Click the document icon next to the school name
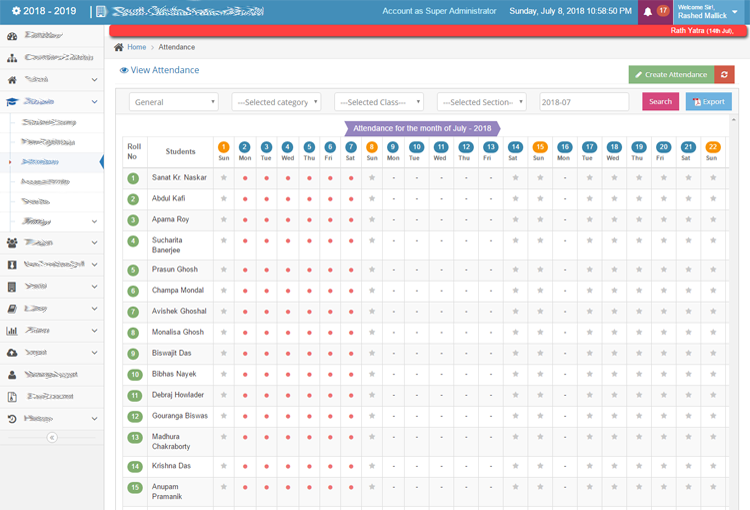Image resolution: width=750 pixels, height=510 pixels. (x=101, y=11)
